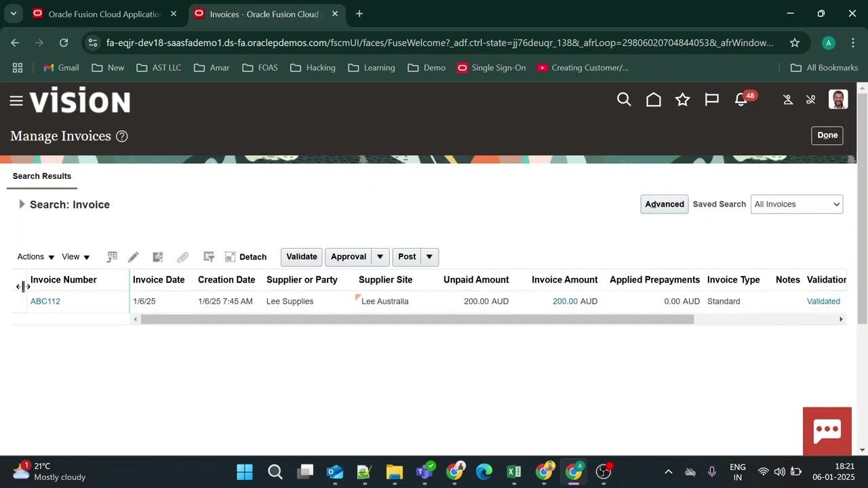Click the search magnifier in Vision header
The image size is (868, 488).
(x=624, y=100)
